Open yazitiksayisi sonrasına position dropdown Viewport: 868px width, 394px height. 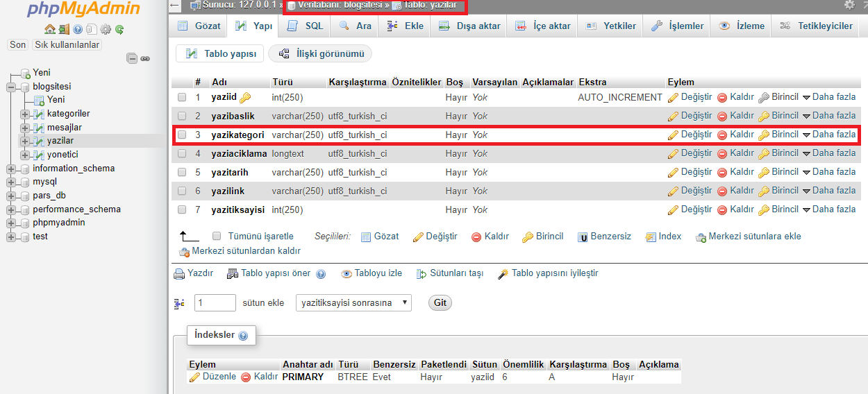pos(353,302)
